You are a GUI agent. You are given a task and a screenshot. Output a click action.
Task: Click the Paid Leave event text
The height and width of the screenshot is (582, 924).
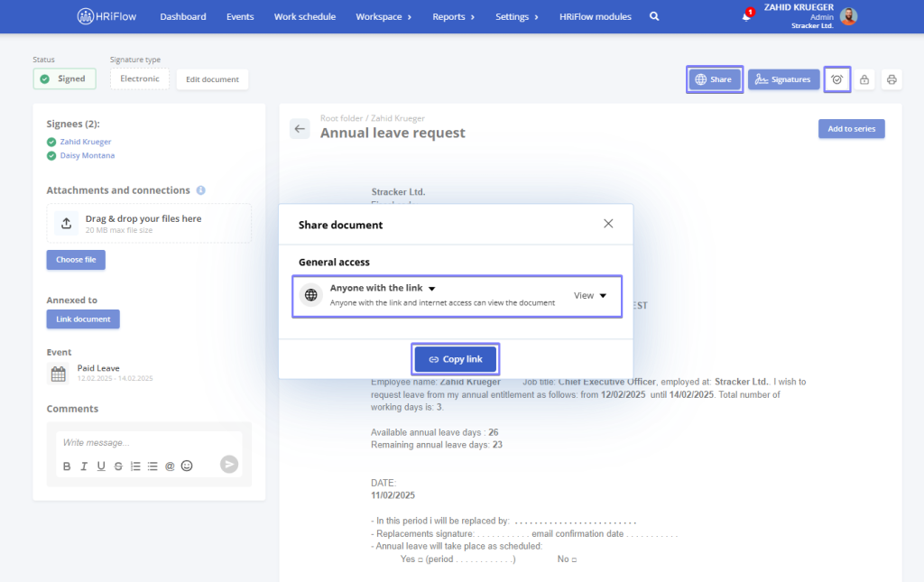(98, 368)
